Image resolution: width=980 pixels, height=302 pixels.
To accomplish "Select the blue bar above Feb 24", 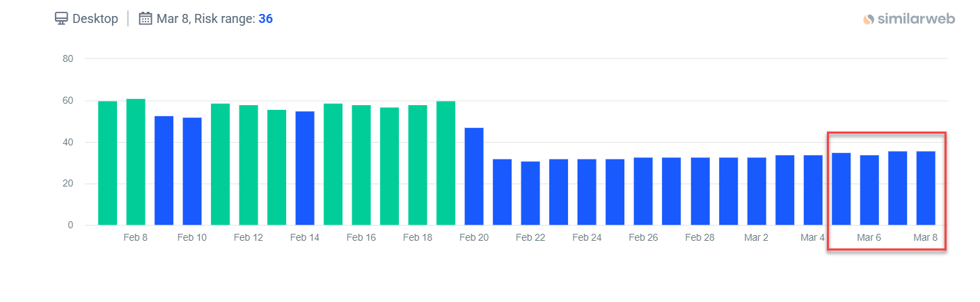I will coord(587,192).
